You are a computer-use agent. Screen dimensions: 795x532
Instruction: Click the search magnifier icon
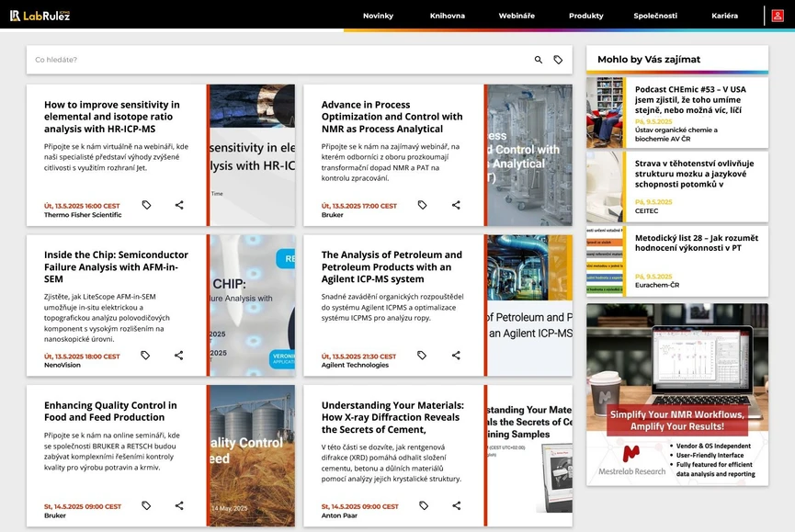pyautogui.click(x=539, y=60)
